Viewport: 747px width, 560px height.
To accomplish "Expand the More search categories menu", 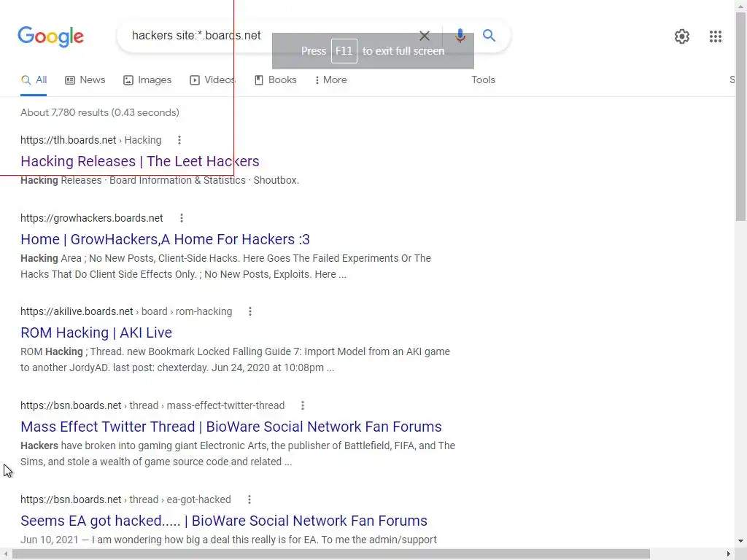I will 330,80.
